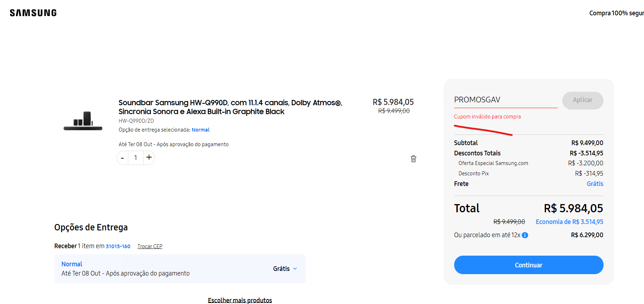Click the Compra 100% segura label
This screenshot has width=644, height=304.
[617, 13]
